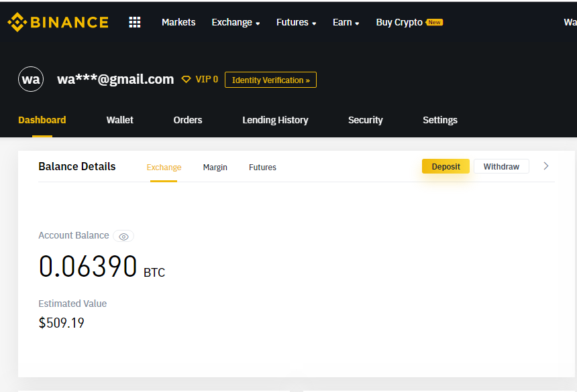
Task: Select the Futures balance tab
Action: coord(262,168)
